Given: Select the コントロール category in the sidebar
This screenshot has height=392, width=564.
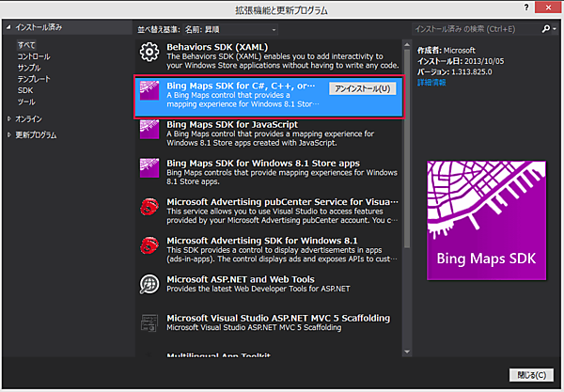Looking at the screenshot, I should click(x=34, y=55).
